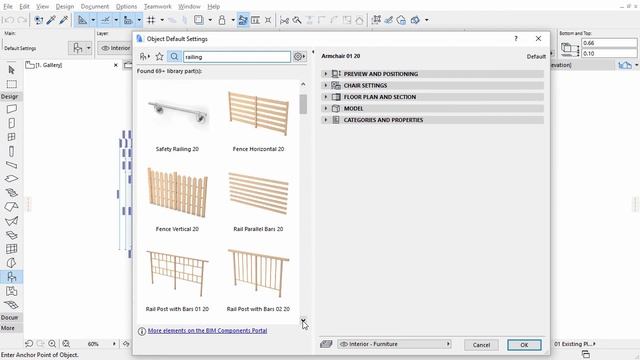Viewport: 640px width, 360px height.
Task: Click the Undo icon in main toolbar
Action: coord(9,20)
